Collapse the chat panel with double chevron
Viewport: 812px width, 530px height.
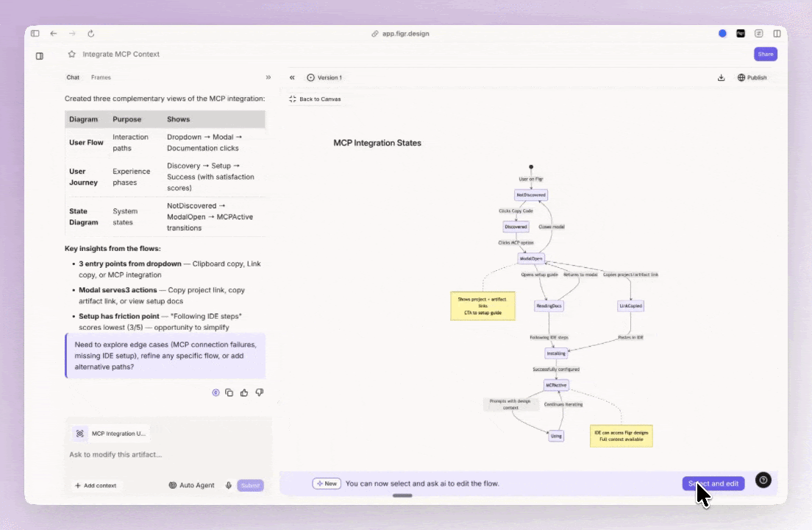pos(292,77)
